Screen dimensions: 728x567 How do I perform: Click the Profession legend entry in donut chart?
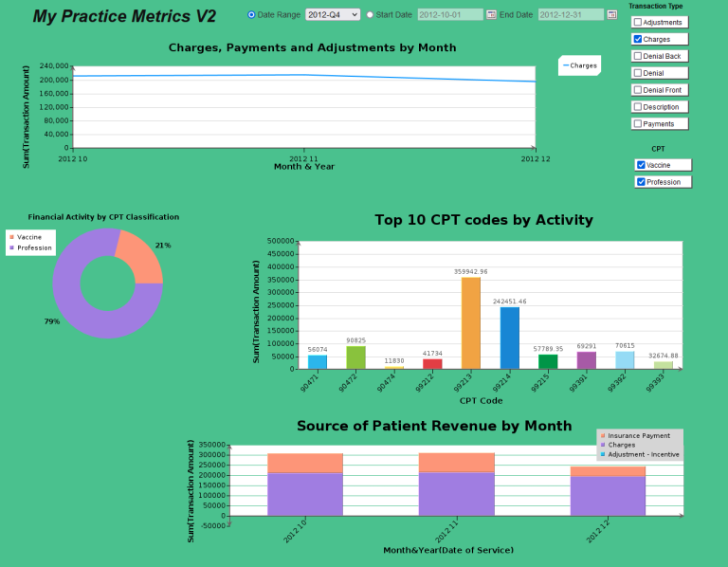click(33, 247)
